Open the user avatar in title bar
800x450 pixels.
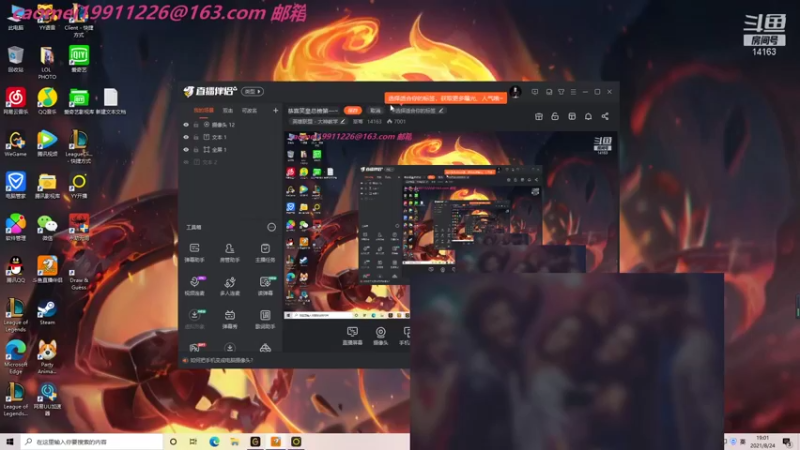click(515, 92)
